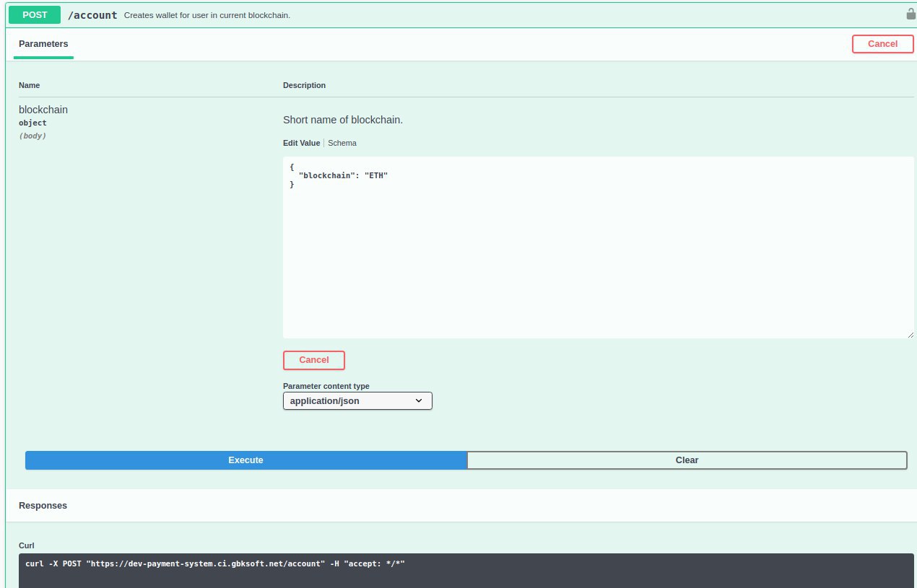Click the blue Execute button

(246, 460)
